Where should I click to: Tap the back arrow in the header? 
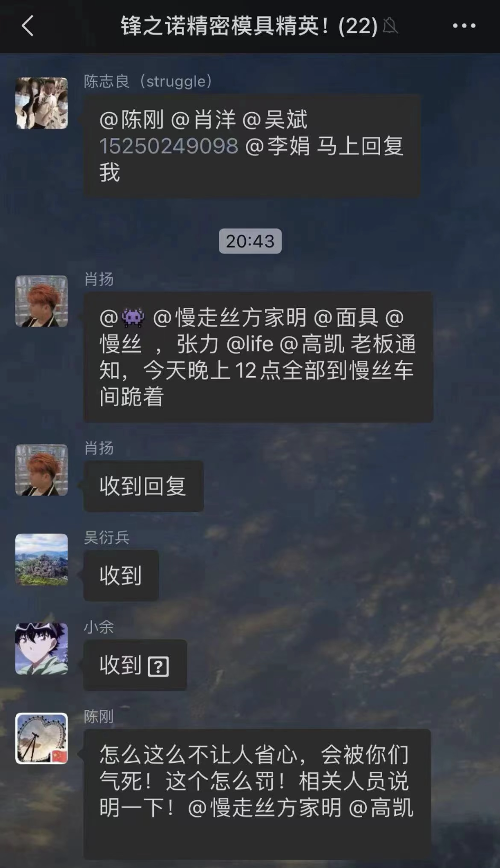point(27,25)
